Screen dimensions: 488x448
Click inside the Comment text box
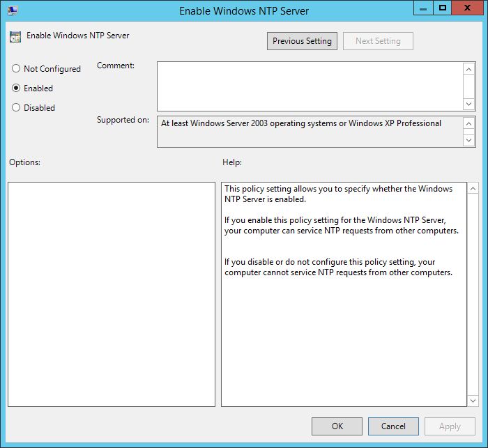[x=310, y=86]
